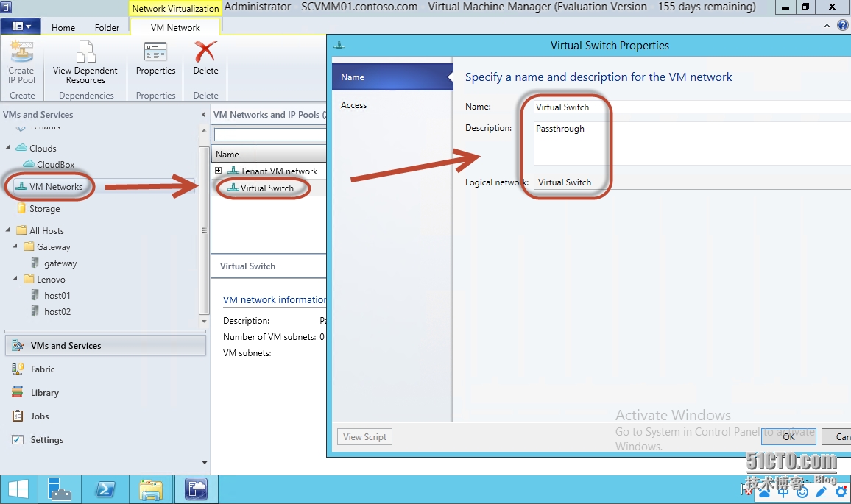The width and height of the screenshot is (851, 504).
Task: Click the VMM app icon in the title bar
Action: pos(7,7)
